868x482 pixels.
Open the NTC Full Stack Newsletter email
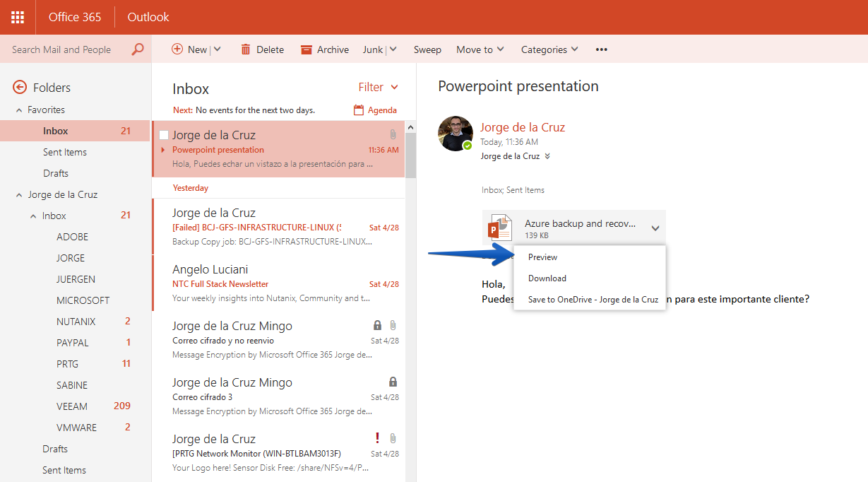pyautogui.click(x=278, y=283)
